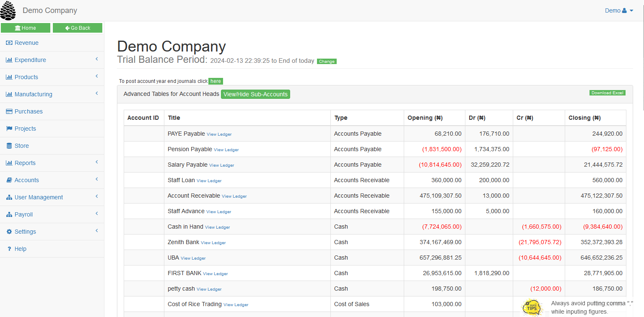View Ledger for Staff Advance
The height and width of the screenshot is (317, 644).
218,212
